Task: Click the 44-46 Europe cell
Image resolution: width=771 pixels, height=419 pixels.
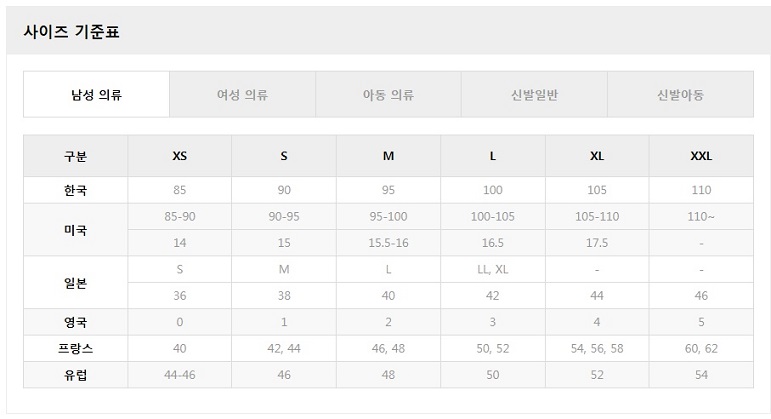Action: pyautogui.click(x=179, y=374)
